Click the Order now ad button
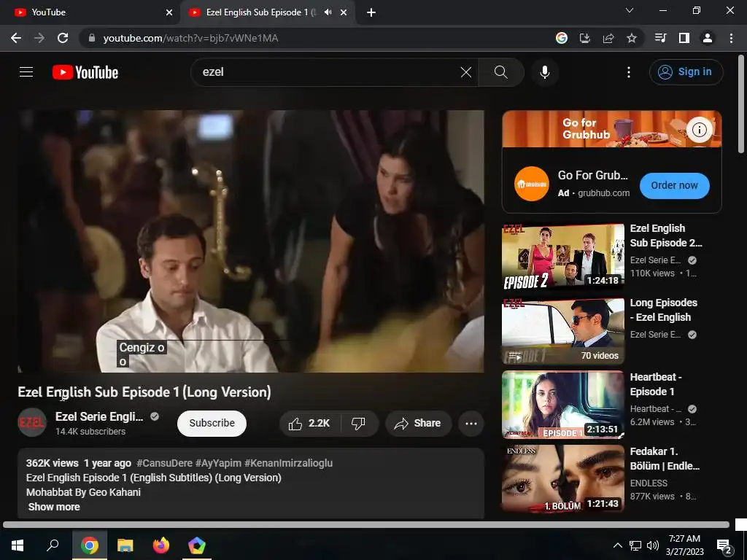This screenshot has height=560, width=747. [x=674, y=185]
